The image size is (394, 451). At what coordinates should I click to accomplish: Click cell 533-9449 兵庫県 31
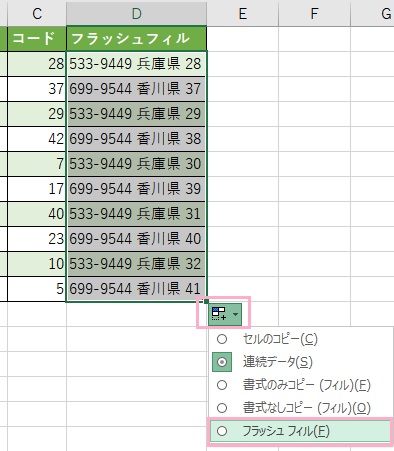click(136, 214)
